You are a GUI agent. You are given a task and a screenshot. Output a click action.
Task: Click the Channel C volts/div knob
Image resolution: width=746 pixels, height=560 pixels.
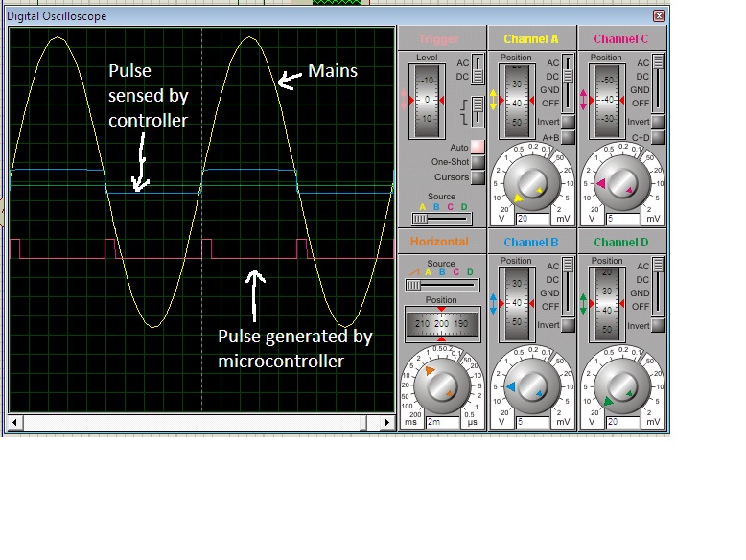pos(621,183)
